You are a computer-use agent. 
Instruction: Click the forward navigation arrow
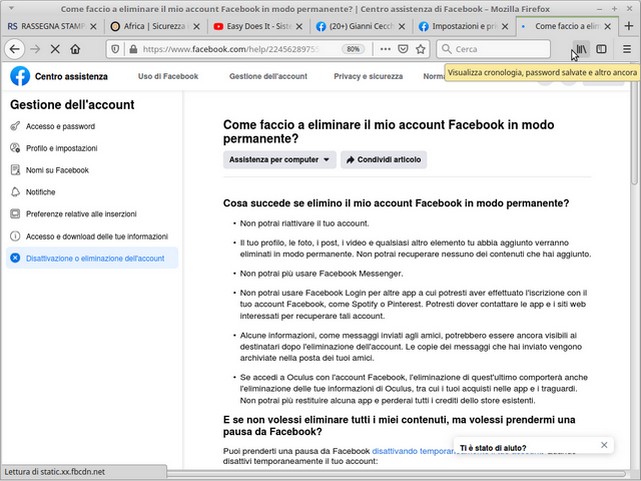coord(35,49)
